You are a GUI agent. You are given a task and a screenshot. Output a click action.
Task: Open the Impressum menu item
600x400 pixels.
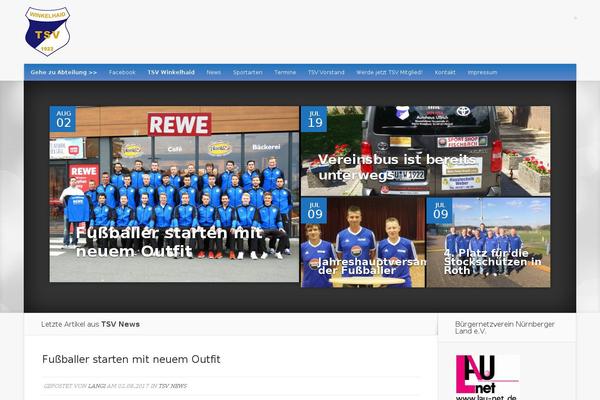(x=483, y=72)
